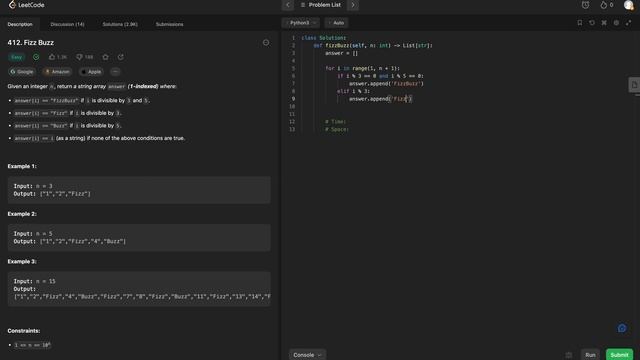The image size is (640, 360).
Task: Click the '412. Fizz Buzz' title
Action: pos(31,42)
